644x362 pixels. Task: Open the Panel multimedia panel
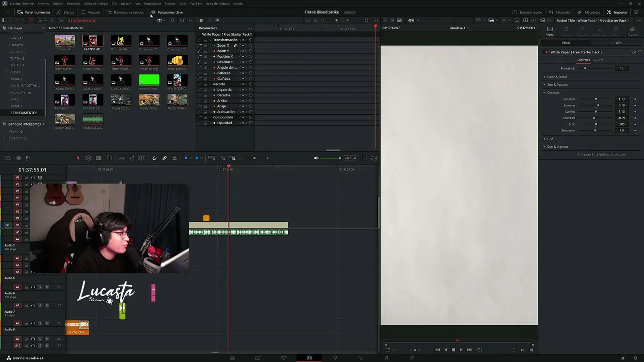coord(34,12)
